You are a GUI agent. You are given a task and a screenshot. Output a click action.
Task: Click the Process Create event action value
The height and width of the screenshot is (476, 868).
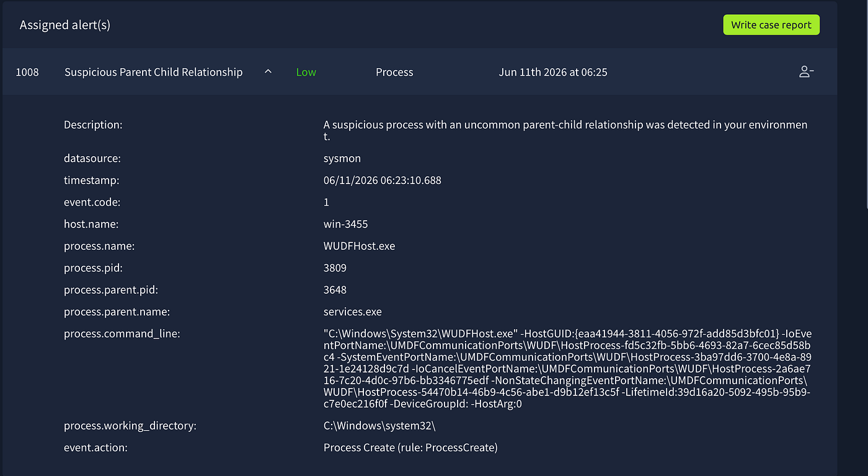click(x=410, y=447)
